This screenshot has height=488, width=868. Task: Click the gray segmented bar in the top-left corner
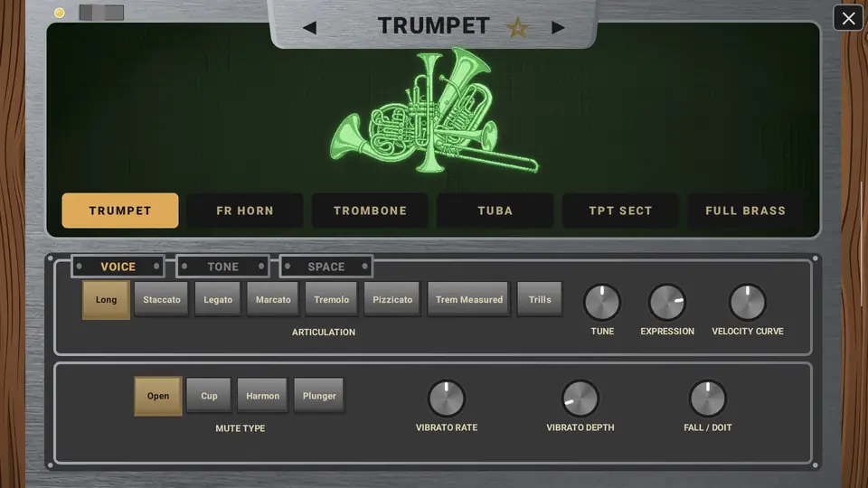(101, 13)
